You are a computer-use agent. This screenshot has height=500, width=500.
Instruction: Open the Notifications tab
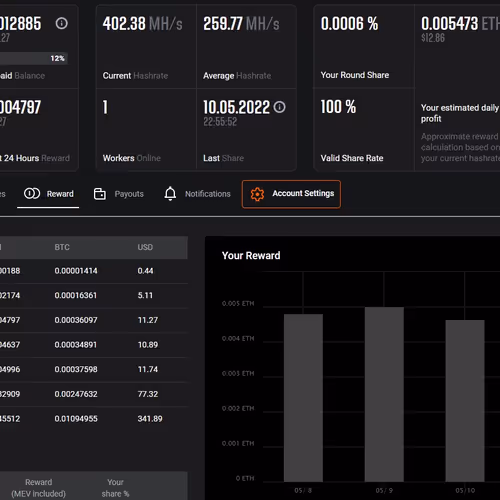click(197, 194)
